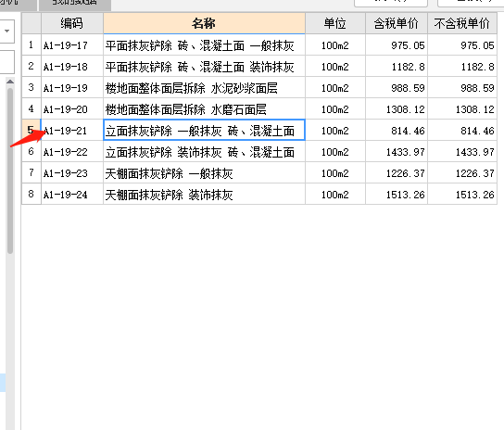Click code cell A1-19-21
The width and height of the screenshot is (504, 430).
(72, 131)
